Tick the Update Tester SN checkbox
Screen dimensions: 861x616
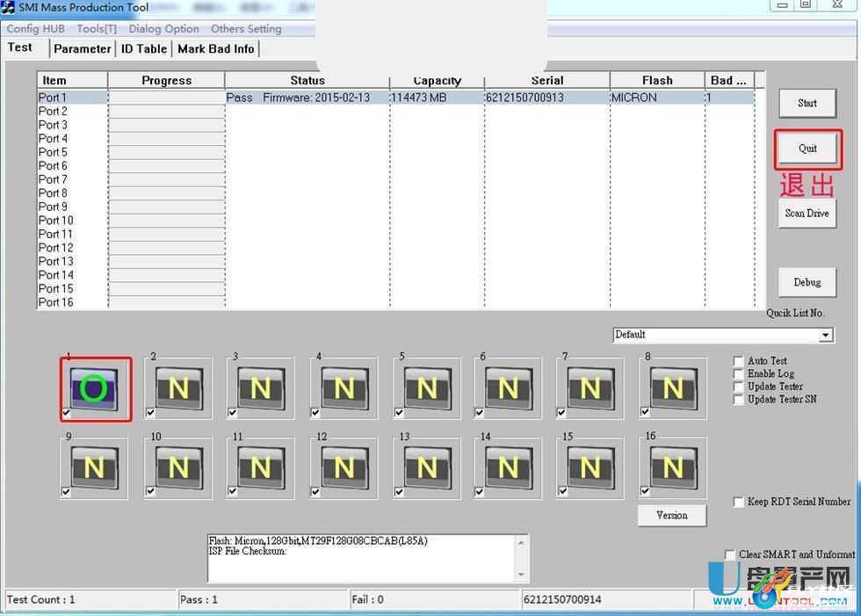pyautogui.click(x=739, y=400)
